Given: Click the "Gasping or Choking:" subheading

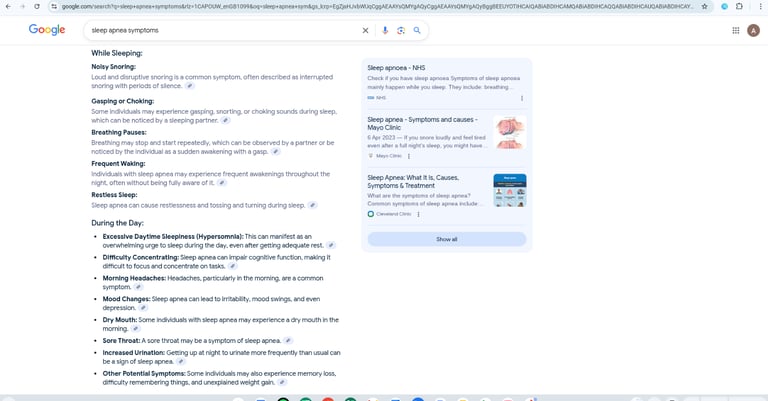Looking at the screenshot, I should (122, 101).
